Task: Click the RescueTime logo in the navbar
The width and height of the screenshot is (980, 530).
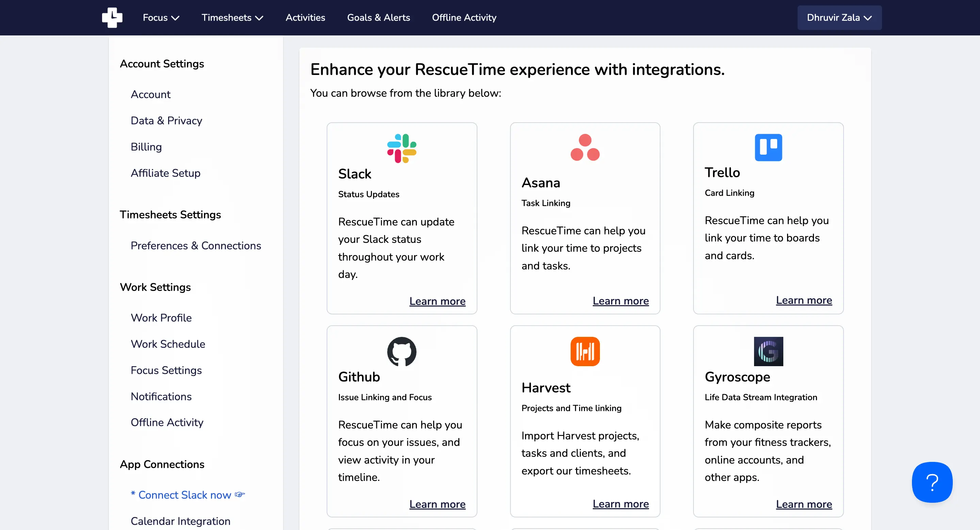Action: [x=112, y=17]
